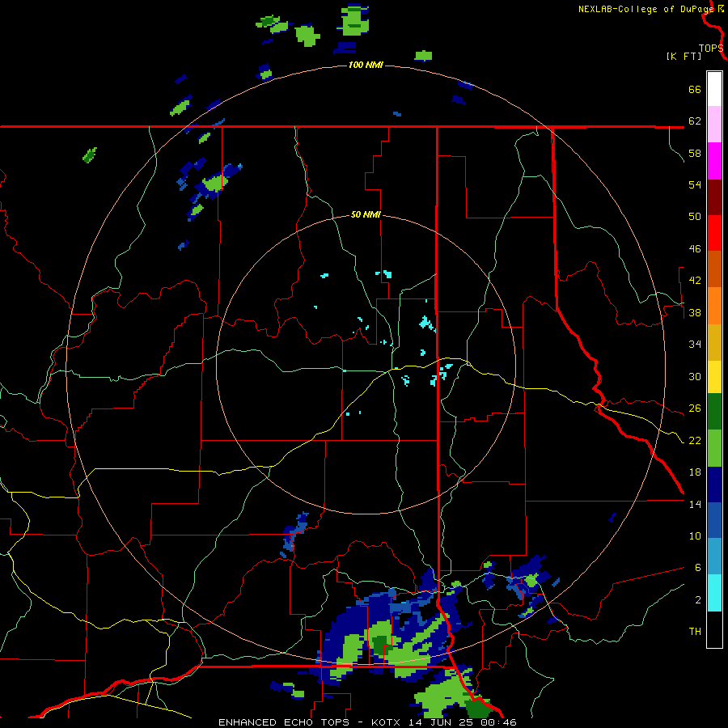Click the "TH" threshold label
Image resolution: width=728 pixels, height=728 pixels.
pos(695,632)
